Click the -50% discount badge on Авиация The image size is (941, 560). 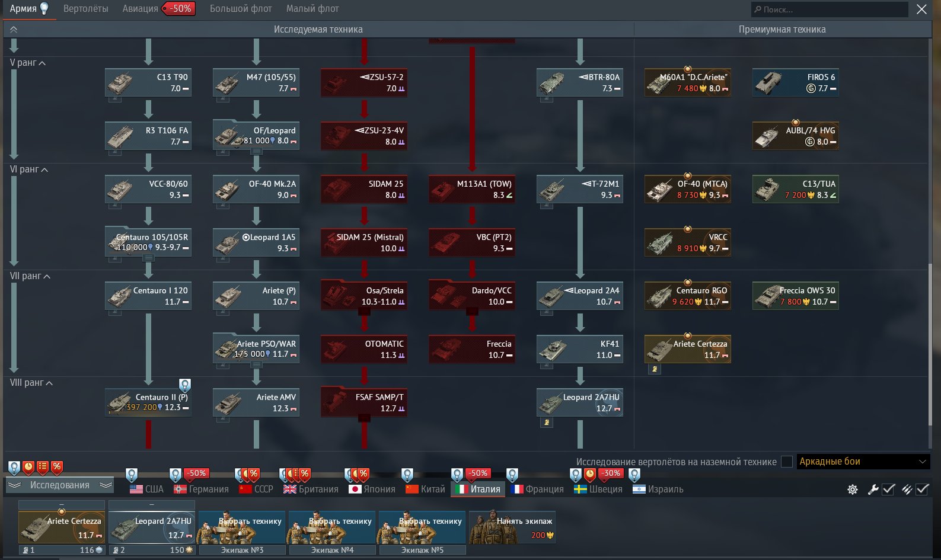[179, 9]
